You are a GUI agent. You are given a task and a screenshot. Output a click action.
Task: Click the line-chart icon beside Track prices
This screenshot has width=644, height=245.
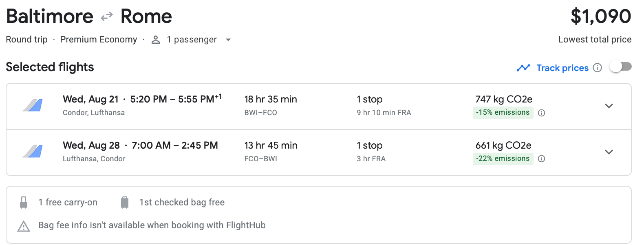pos(523,67)
